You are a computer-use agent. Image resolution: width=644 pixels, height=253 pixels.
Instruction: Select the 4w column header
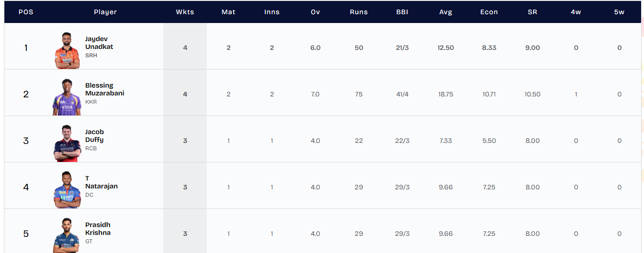pos(576,12)
